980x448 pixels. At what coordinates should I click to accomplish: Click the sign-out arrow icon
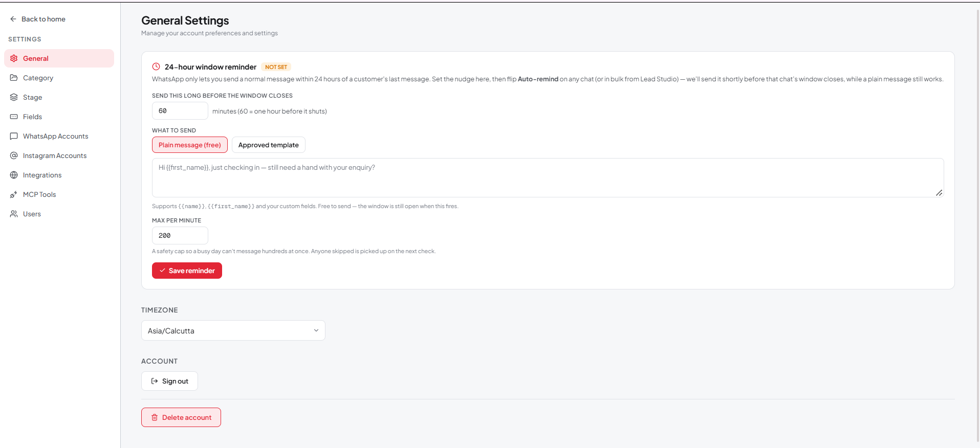click(x=155, y=381)
